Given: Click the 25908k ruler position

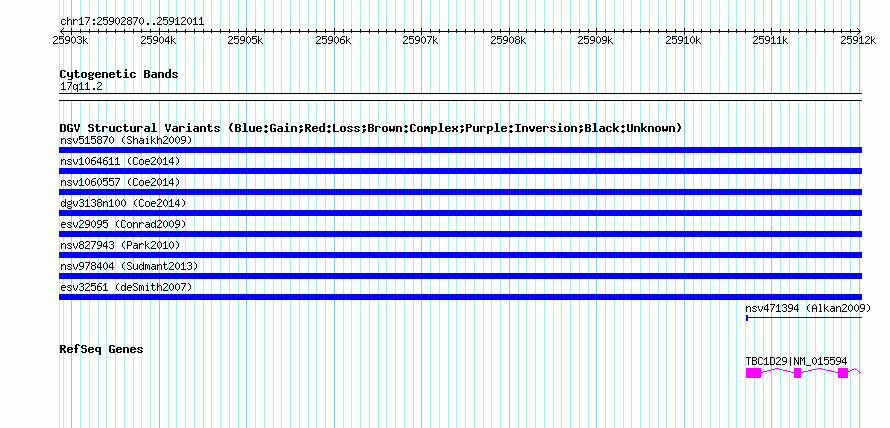Looking at the screenshot, I should pos(509,40).
